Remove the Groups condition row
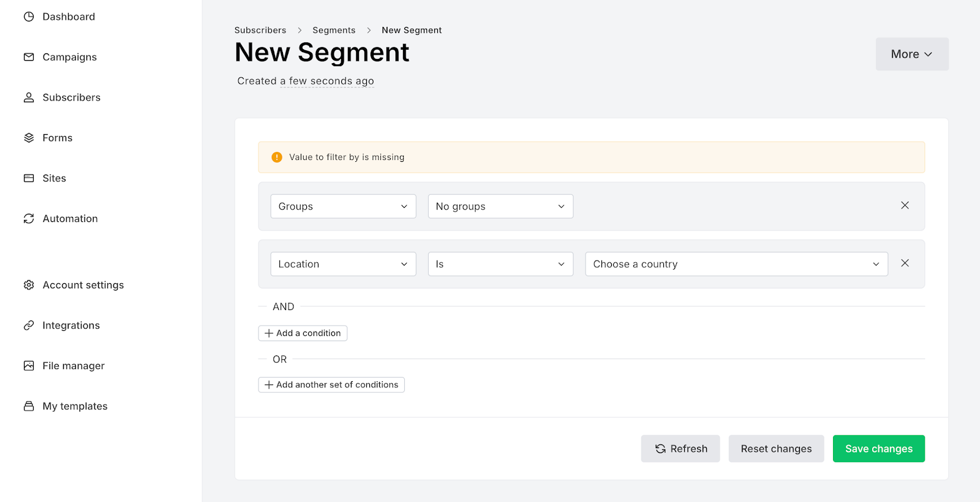This screenshot has width=980, height=502. (x=905, y=205)
